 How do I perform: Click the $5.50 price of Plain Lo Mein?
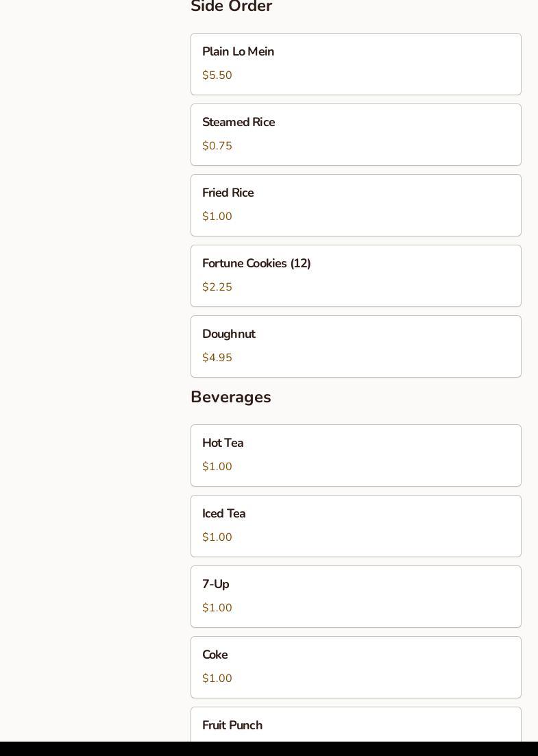[217, 75]
